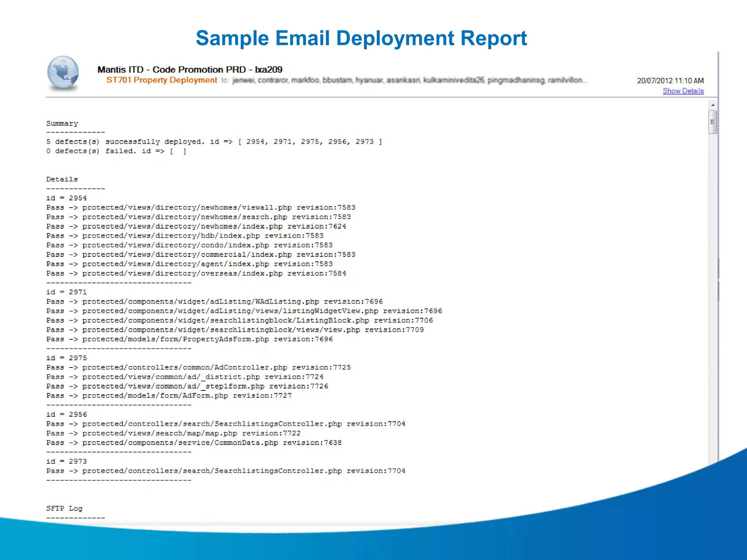This screenshot has width=747, height=560.
Task: Click the 'Sample Email Deployment Report' slide title
Action: coord(361,38)
